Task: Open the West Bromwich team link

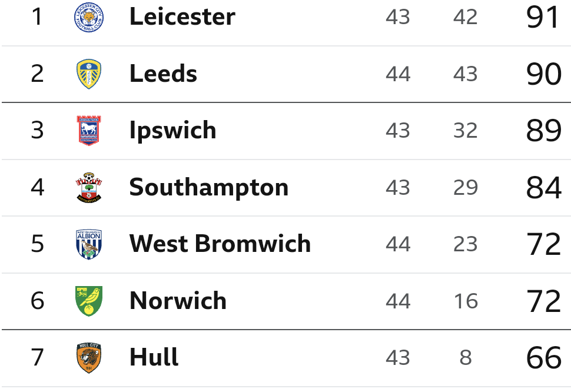Action: point(220,244)
